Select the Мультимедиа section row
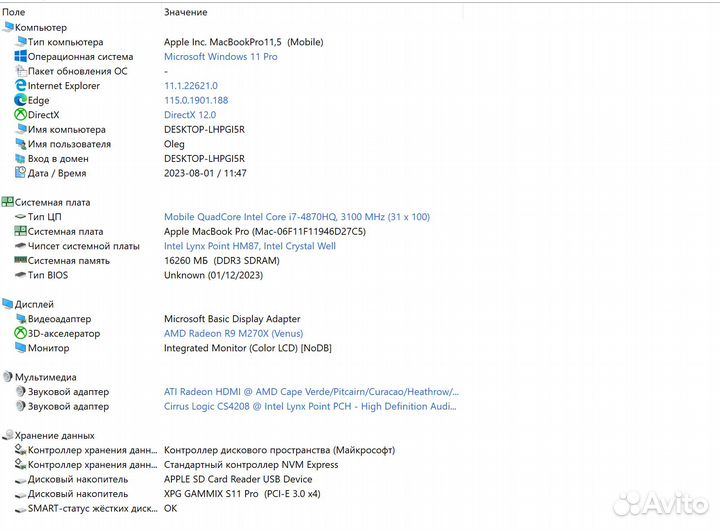The height and width of the screenshot is (529, 720). click(45, 377)
